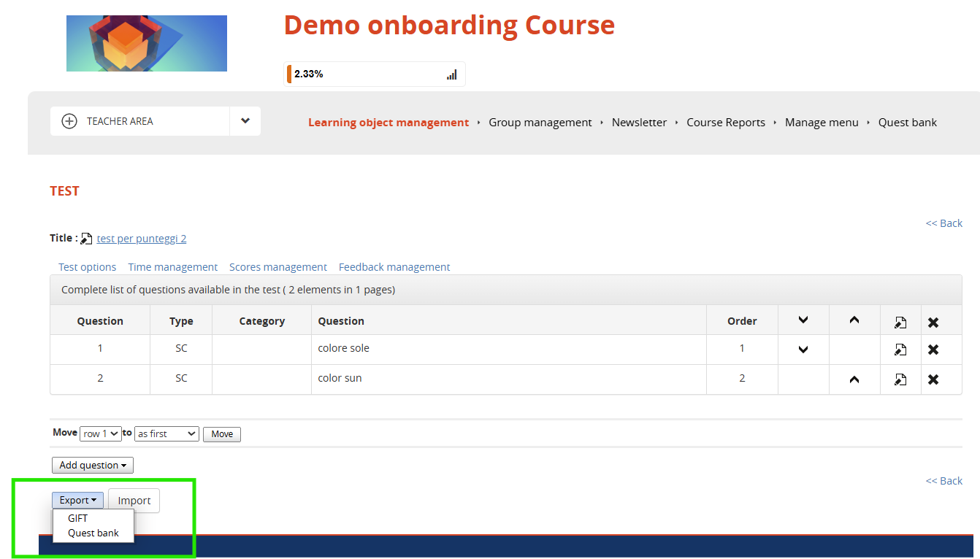Delete the color sun question row
Viewport: 980px width, 559px height.
click(933, 379)
